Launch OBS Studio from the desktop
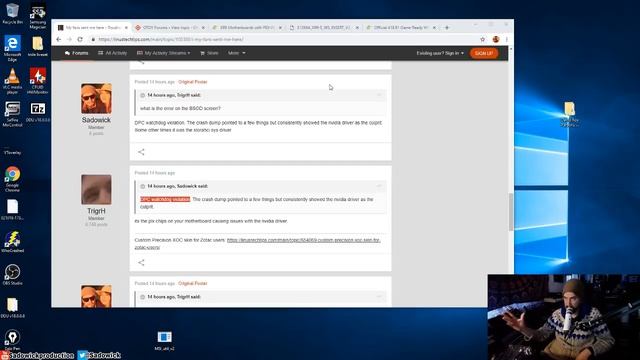Viewport: 640px width, 360px height. click(x=12, y=274)
